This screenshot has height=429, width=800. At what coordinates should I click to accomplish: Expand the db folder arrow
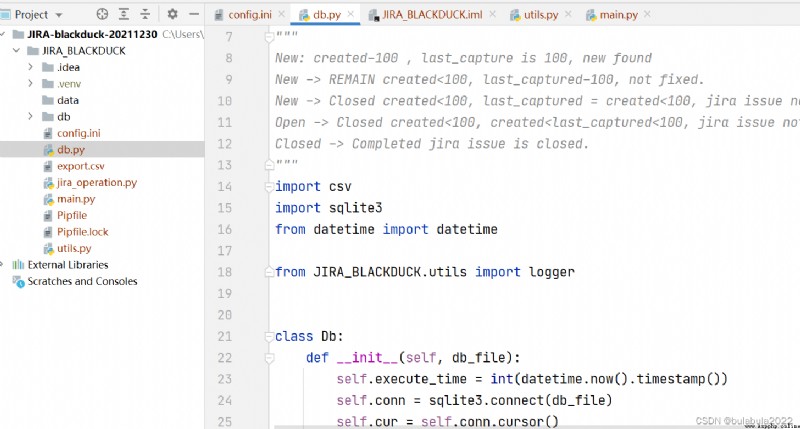[31, 116]
